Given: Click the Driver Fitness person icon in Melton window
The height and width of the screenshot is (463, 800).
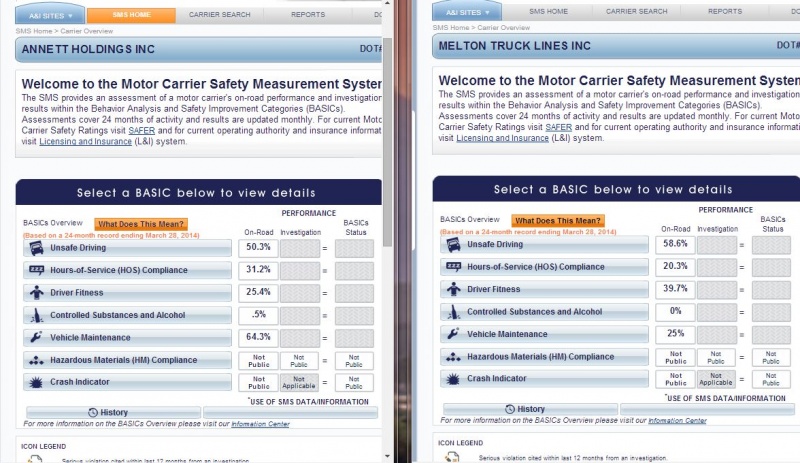Looking at the screenshot, I should click(x=454, y=289).
